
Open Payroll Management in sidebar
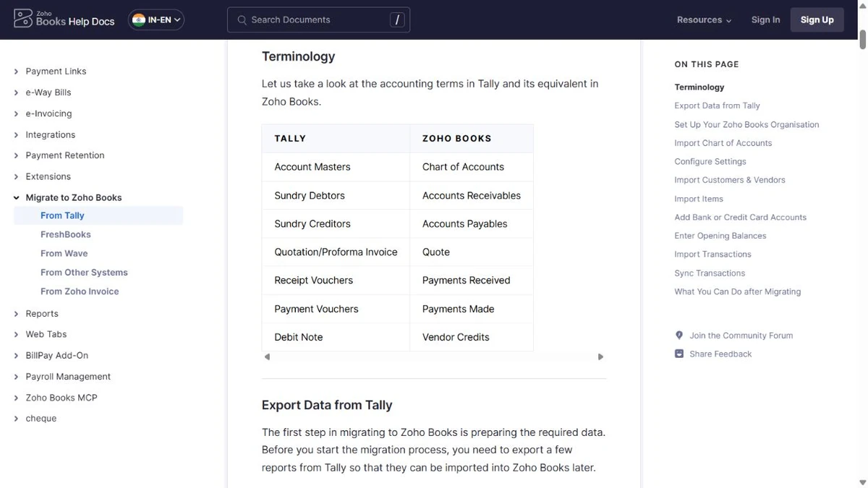(68, 377)
